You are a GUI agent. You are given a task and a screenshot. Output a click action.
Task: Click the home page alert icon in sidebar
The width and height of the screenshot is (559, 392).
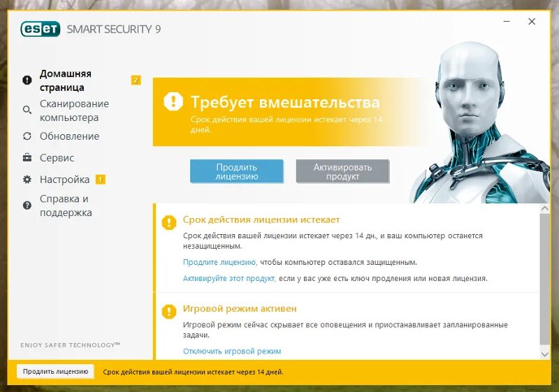pos(27,80)
